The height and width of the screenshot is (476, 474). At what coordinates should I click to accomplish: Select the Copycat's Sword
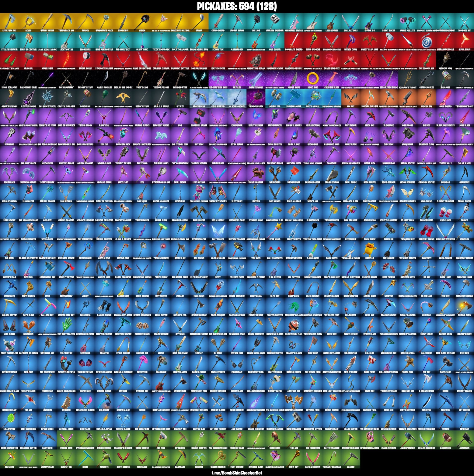tap(294, 42)
